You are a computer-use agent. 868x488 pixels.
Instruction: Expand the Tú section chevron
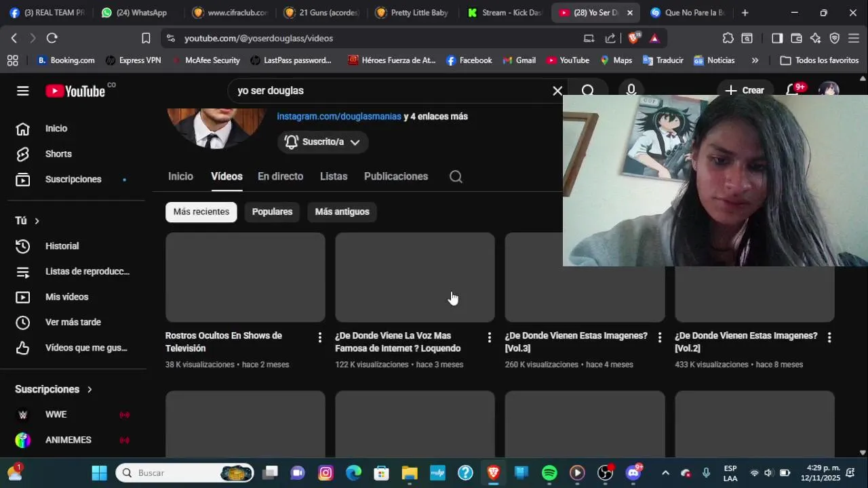[37, 221]
